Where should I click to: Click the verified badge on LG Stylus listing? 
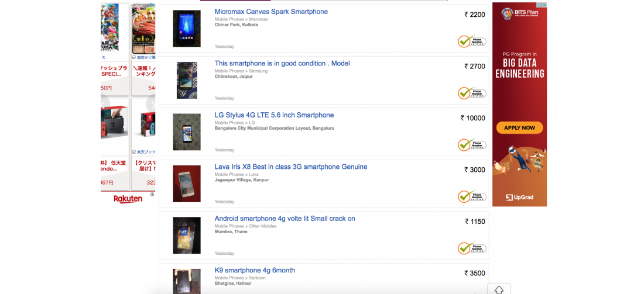pos(472,145)
